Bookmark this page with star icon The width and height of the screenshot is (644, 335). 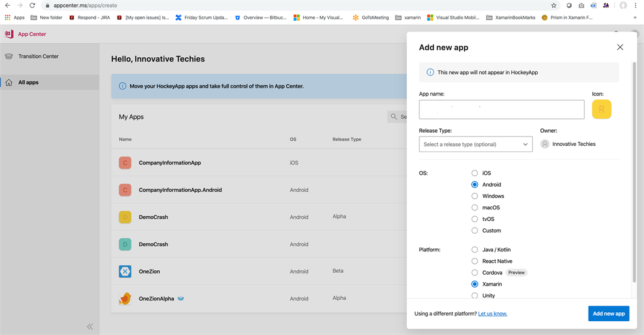pos(553,5)
